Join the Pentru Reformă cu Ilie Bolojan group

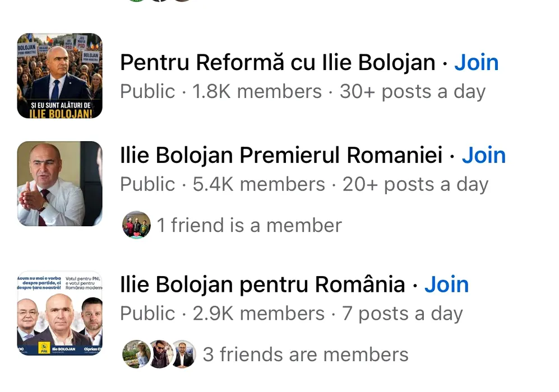[x=476, y=63]
